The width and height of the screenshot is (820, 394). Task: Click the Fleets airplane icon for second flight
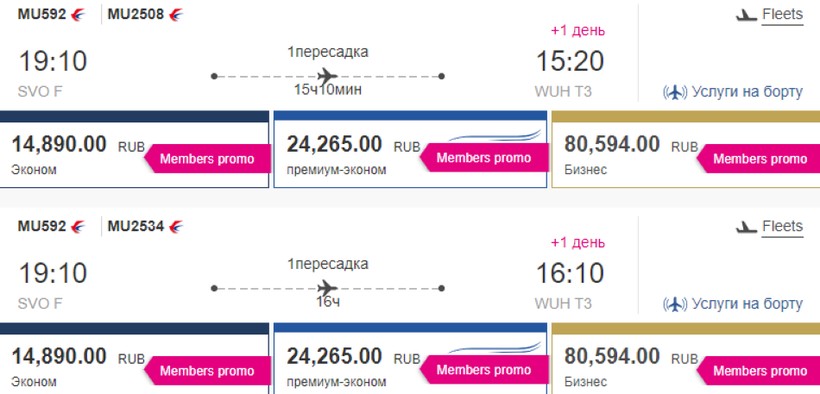point(746,228)
